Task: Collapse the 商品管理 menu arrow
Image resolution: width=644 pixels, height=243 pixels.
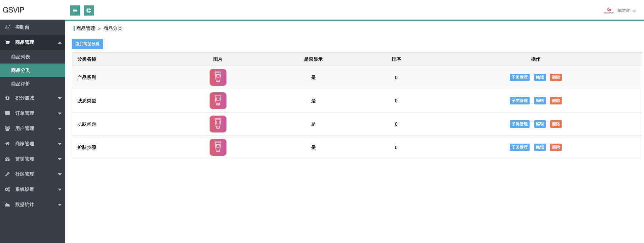Action: click(60, 43)
